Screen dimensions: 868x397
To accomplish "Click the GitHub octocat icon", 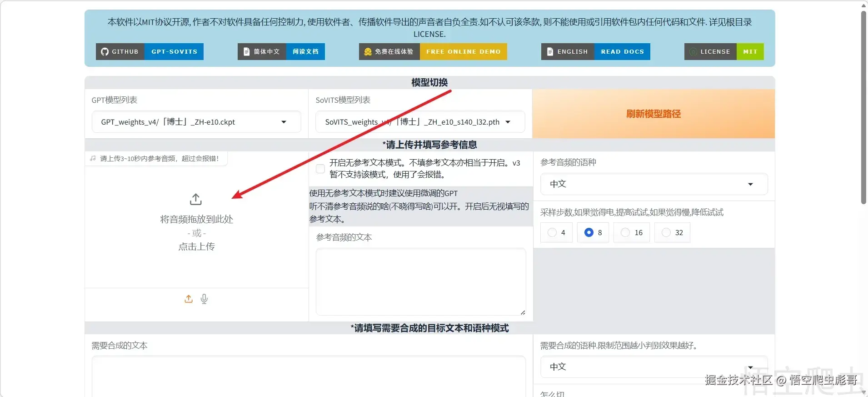I will coord(105,51).
